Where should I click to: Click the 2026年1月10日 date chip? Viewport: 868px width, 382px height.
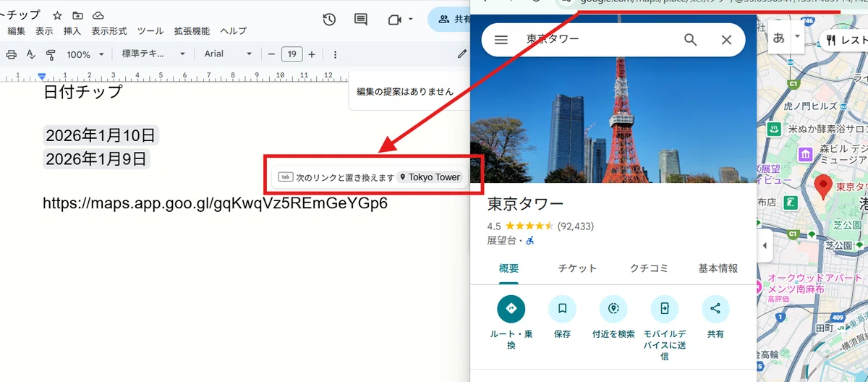pyautogui.click(x=101, y=135)
